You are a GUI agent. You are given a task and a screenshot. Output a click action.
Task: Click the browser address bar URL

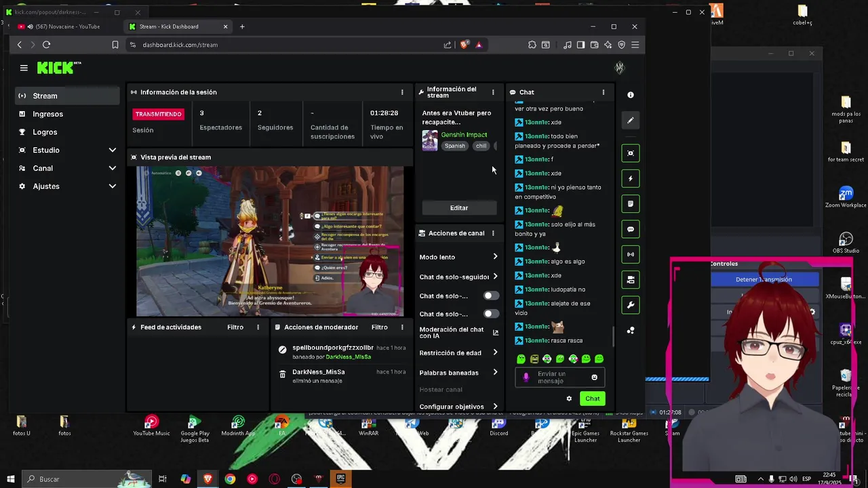point(180,45)
